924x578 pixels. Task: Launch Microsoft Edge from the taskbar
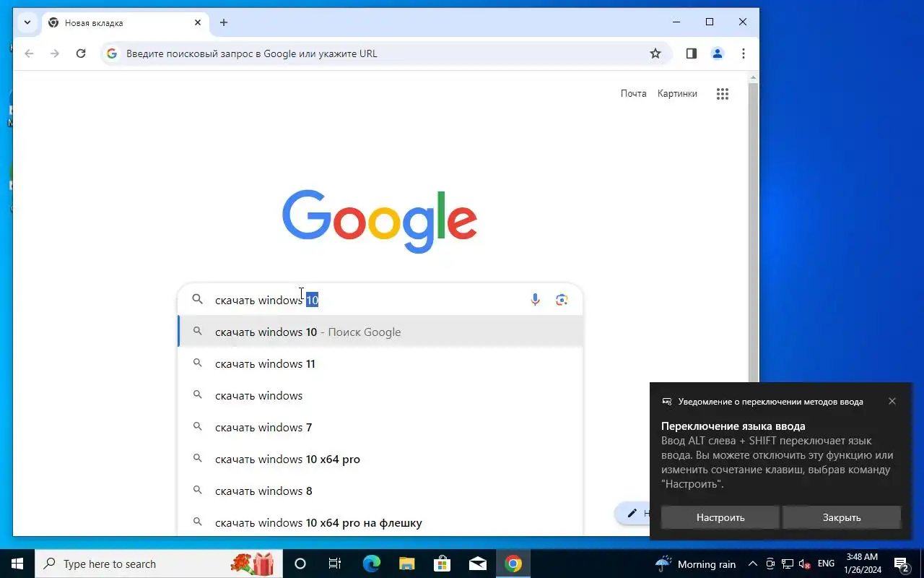[371, 564]
